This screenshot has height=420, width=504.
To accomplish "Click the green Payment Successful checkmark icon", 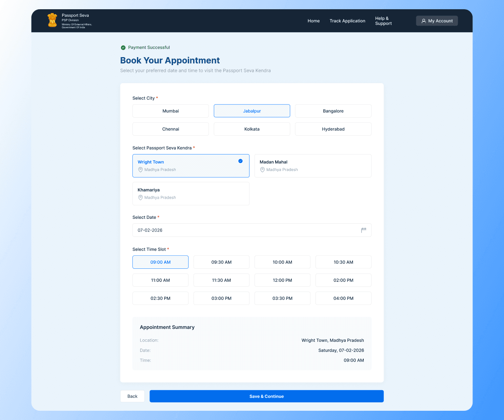I will tap(123, 47).
